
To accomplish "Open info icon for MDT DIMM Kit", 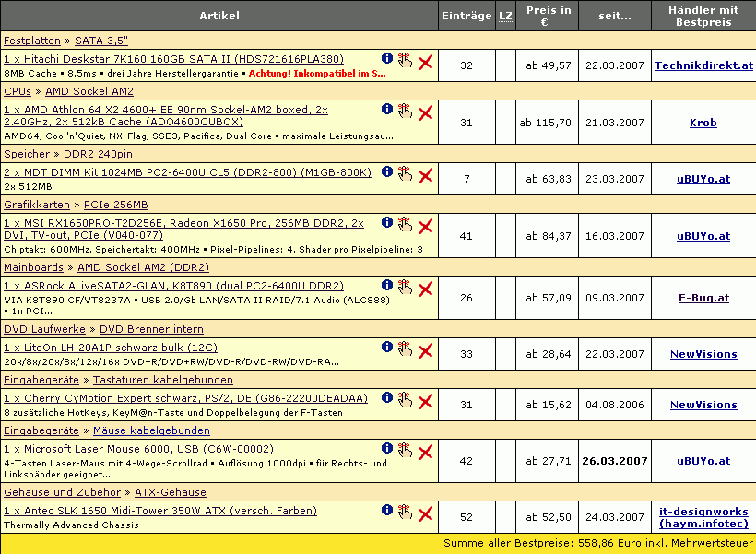I will click(x=386, y=171).
